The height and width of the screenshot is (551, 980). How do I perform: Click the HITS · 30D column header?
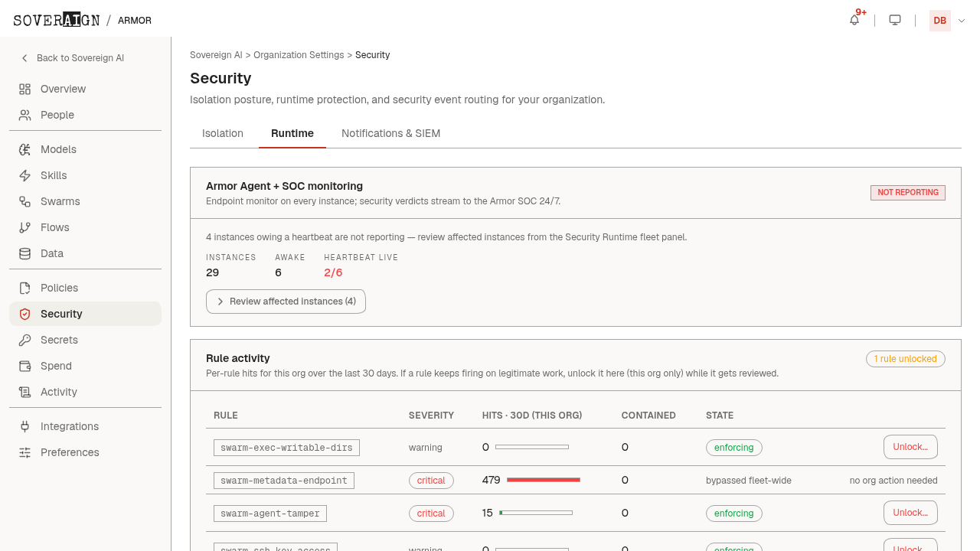click(532, 416)
